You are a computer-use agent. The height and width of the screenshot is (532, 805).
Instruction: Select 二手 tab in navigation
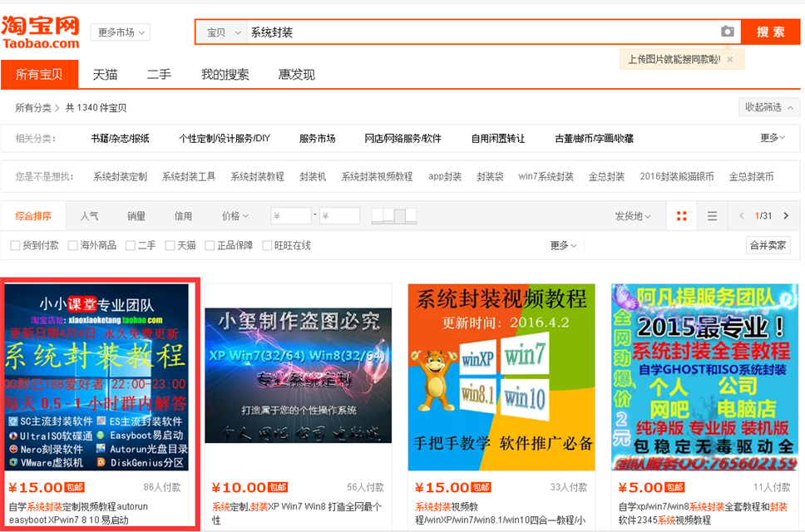(159, 75)
